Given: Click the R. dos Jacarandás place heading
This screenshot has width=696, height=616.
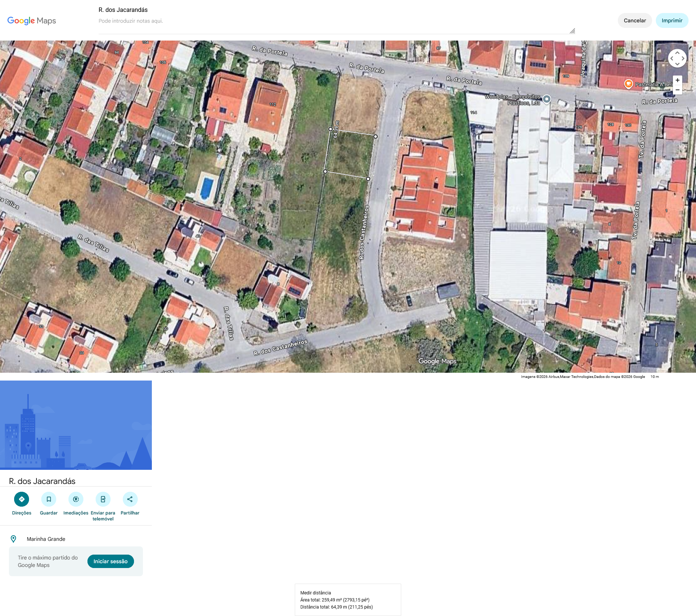Looking at the screenshot, I should point(42,481).
